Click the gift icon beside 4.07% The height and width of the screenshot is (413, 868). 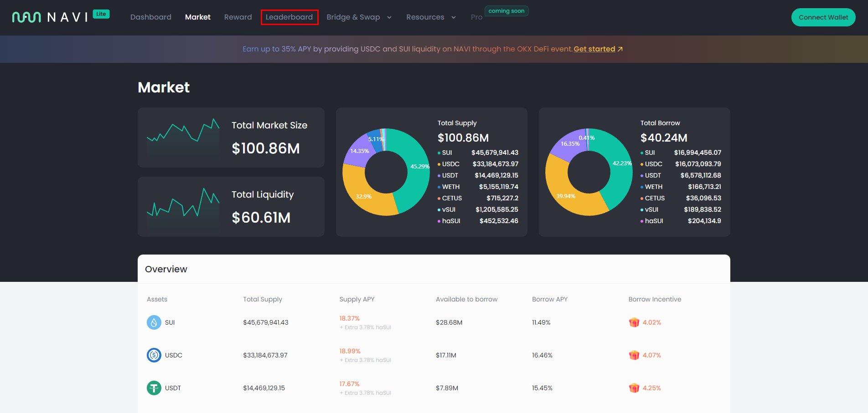(x=634, y=355)
